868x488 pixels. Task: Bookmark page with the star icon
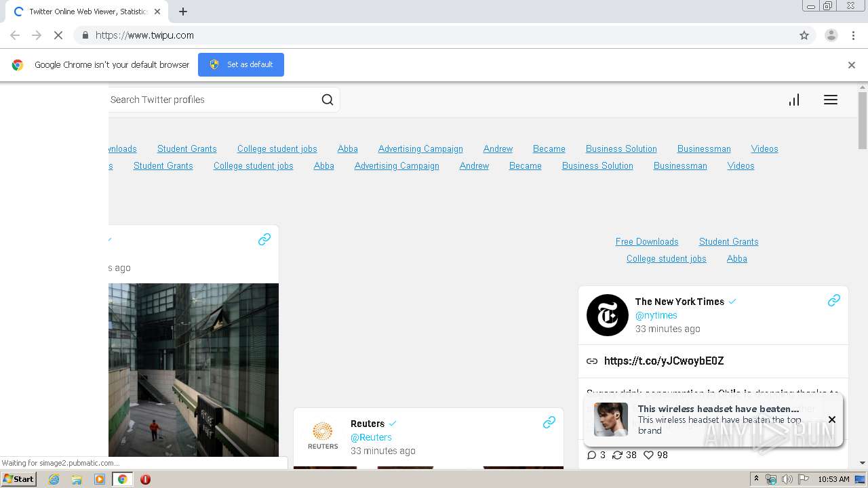[804, 35]
